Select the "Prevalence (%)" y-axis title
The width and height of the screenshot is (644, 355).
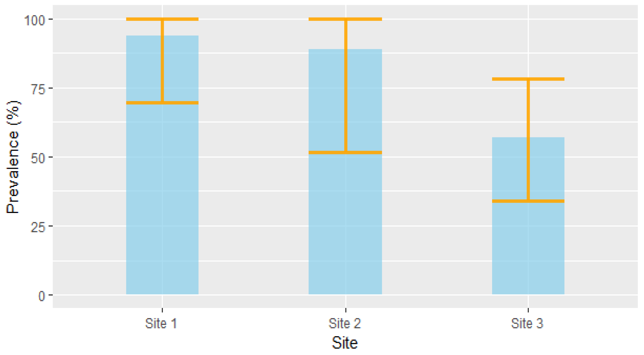pos(13,157)
